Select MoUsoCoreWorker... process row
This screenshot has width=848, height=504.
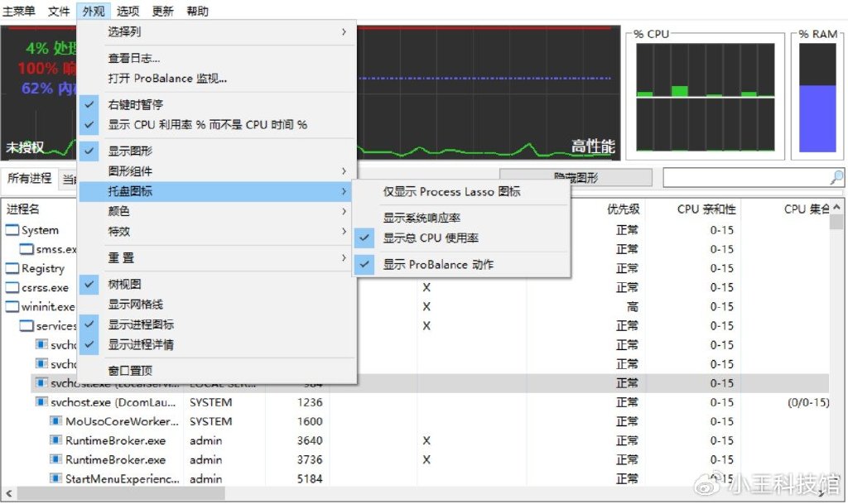[x=415, y=421]
